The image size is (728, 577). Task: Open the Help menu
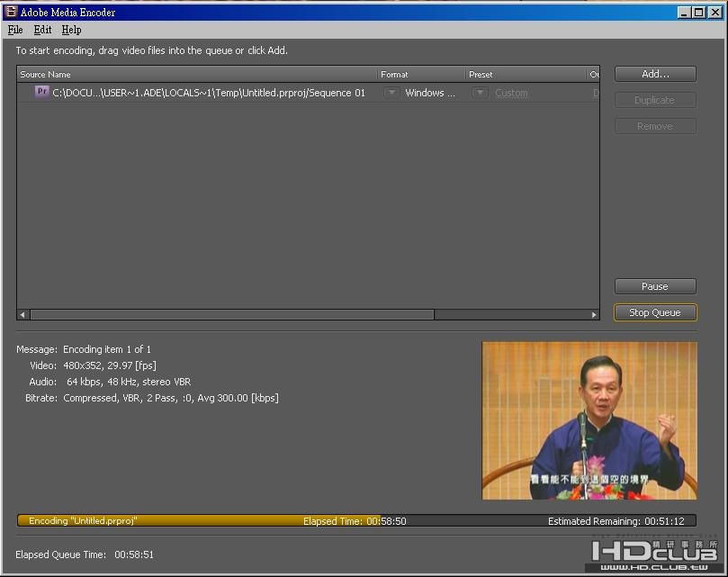(x=71, y=30)
